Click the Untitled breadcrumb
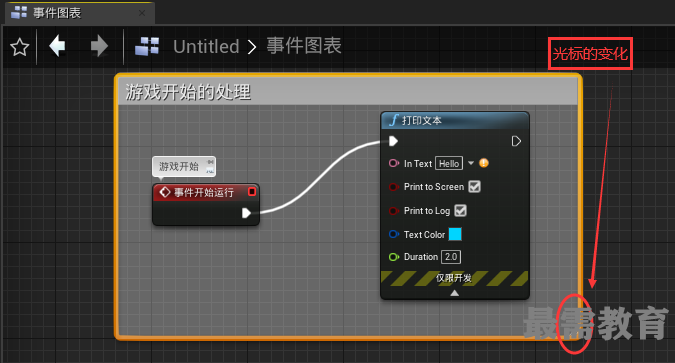The height and width of the screenshot is (363, 675). tap(206, 47)
